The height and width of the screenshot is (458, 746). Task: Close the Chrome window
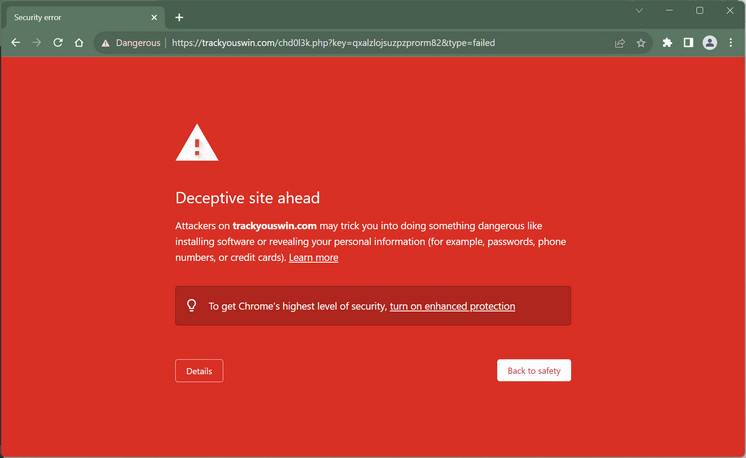coord(730,10)
